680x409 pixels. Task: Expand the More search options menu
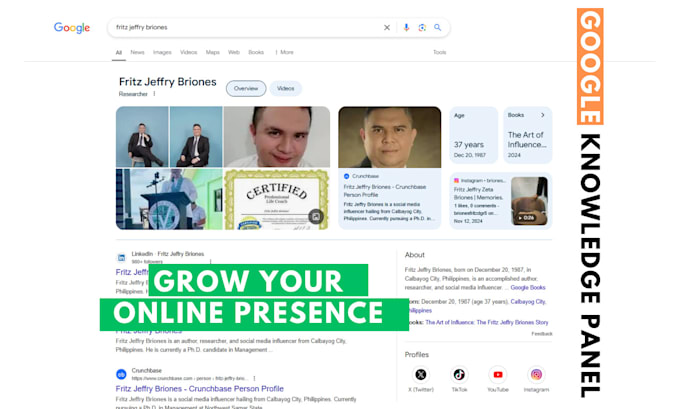(x=284, y=52)
